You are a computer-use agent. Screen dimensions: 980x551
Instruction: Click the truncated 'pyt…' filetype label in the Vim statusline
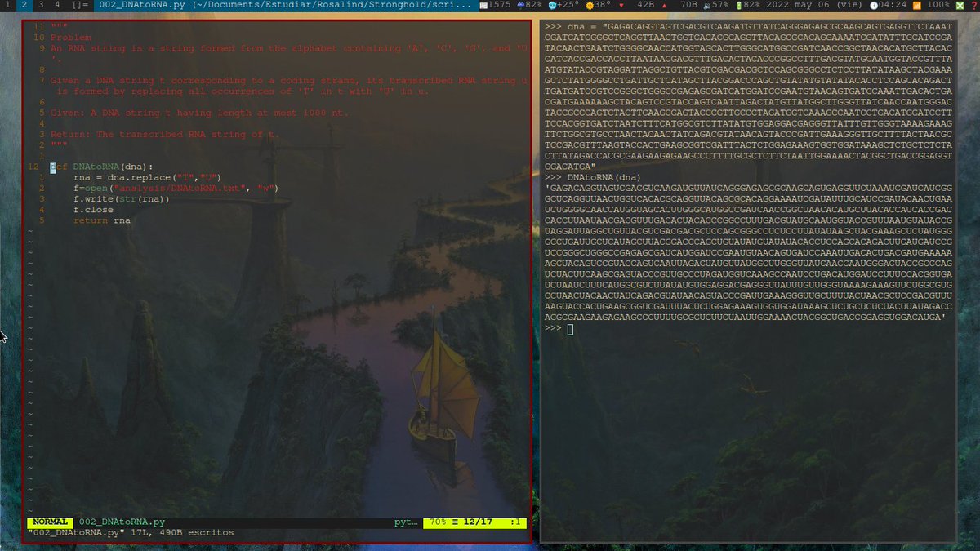pos(406,522)
